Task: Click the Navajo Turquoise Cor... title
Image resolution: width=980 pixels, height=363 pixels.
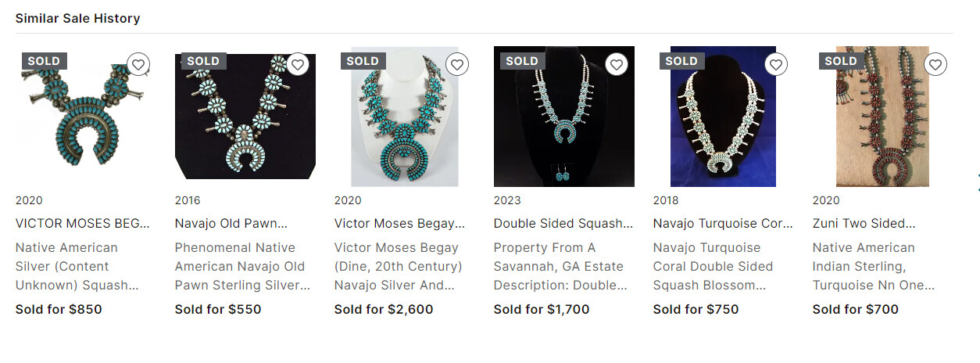Action: [723, 224]
